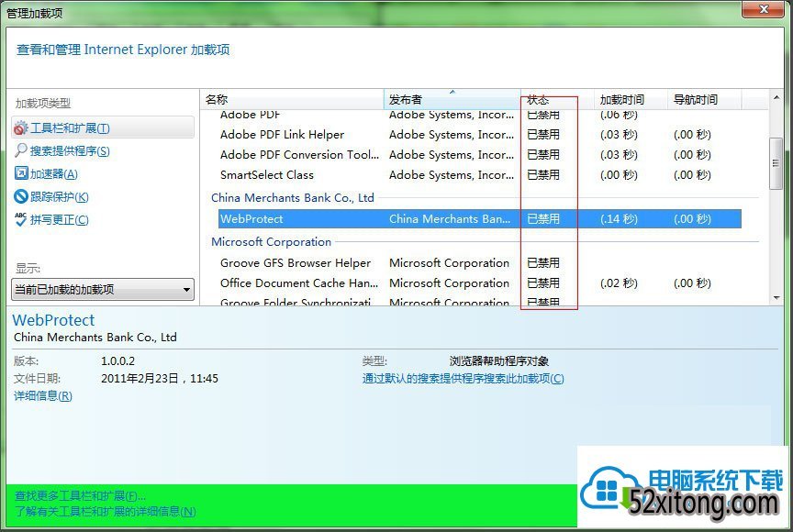793x532 pixels.
Task: Close the 管理加载项 dialog window
Action: (x=765, y=9)
